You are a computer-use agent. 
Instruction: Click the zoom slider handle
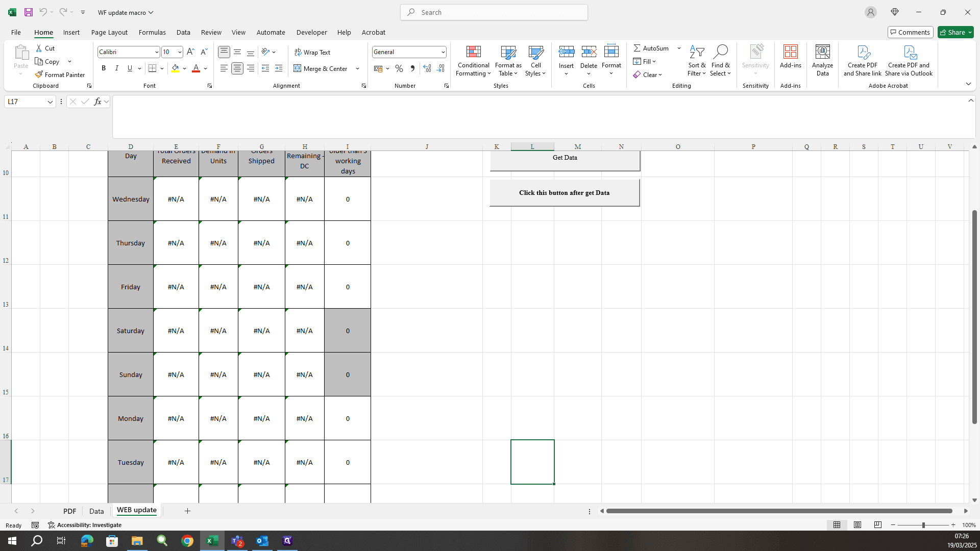[923, 525]
